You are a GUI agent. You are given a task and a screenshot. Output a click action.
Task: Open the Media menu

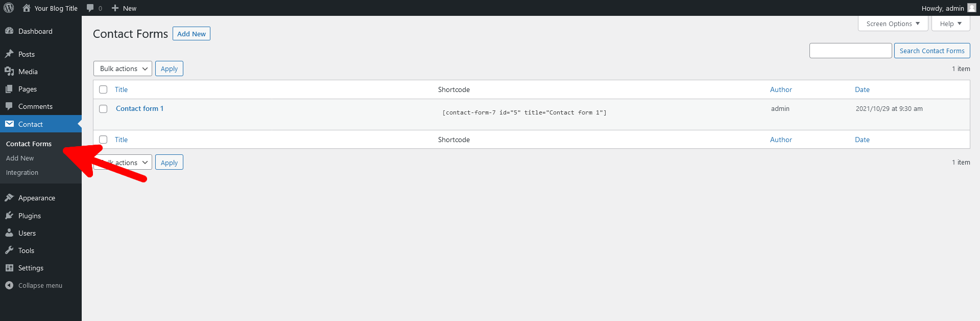[x=41, y=72]
